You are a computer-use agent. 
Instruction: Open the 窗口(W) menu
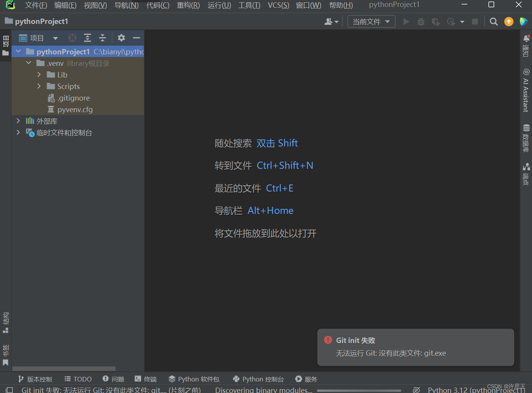(308, 5)
